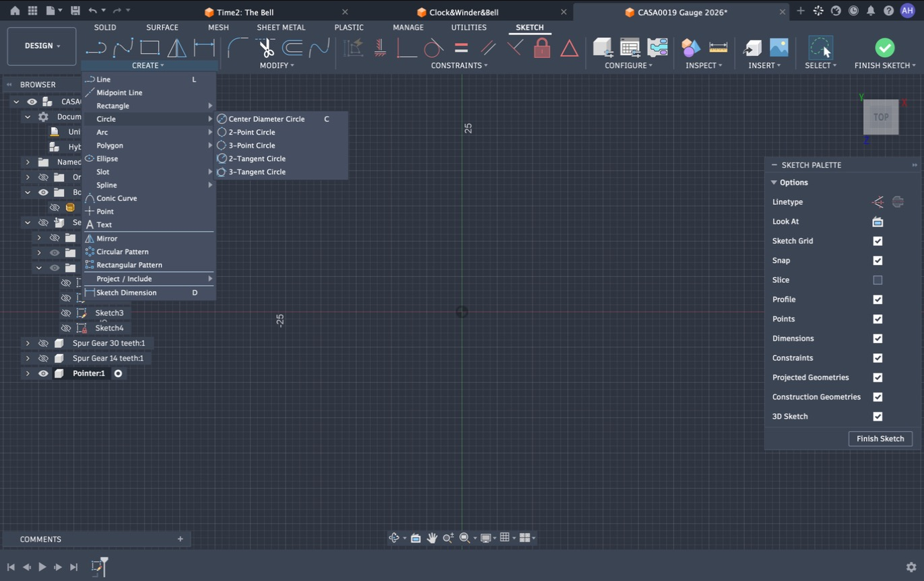This screenshot has height=581, width=924.
Task: Click the Look At icon in palette
Action: click(x=878, y=221)
